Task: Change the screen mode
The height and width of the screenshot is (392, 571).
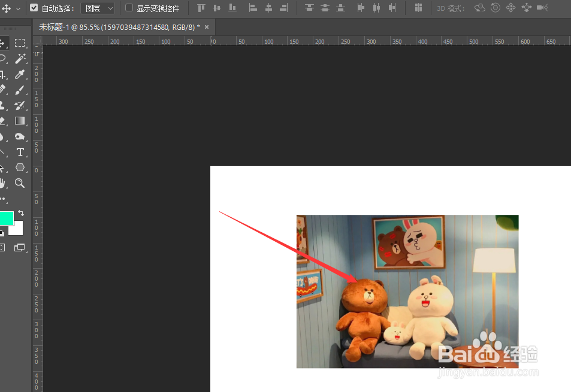Action: (x=19, y=248)
